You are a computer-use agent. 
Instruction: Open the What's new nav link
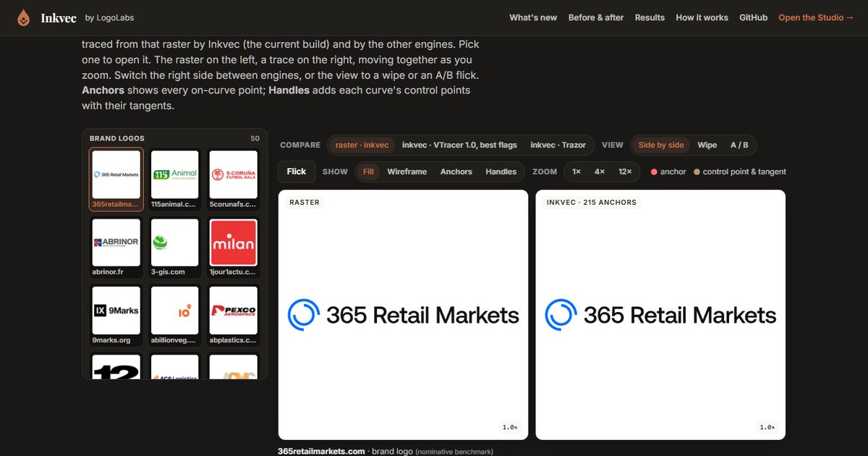coord(533,17)
